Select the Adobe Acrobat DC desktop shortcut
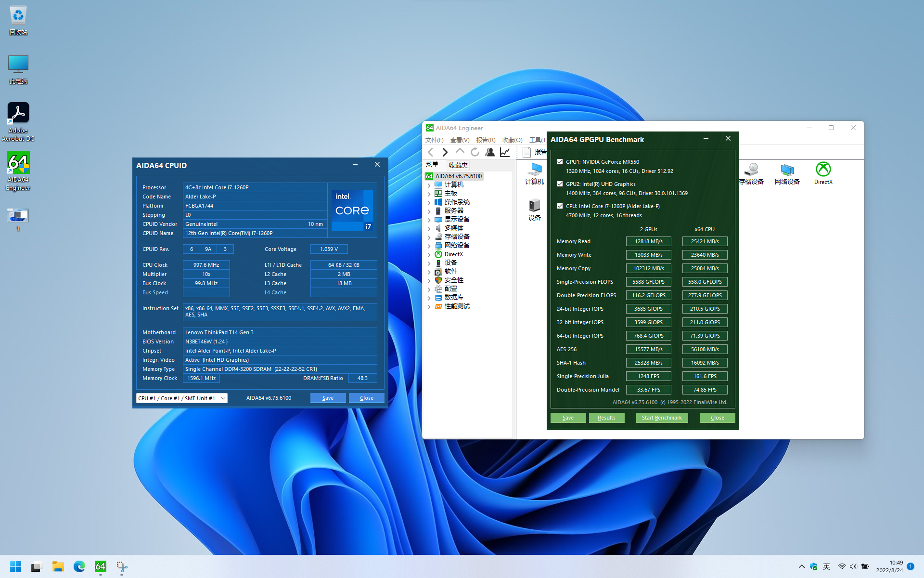This screenshot has height=578, width=924. click(x=18, y=122)
